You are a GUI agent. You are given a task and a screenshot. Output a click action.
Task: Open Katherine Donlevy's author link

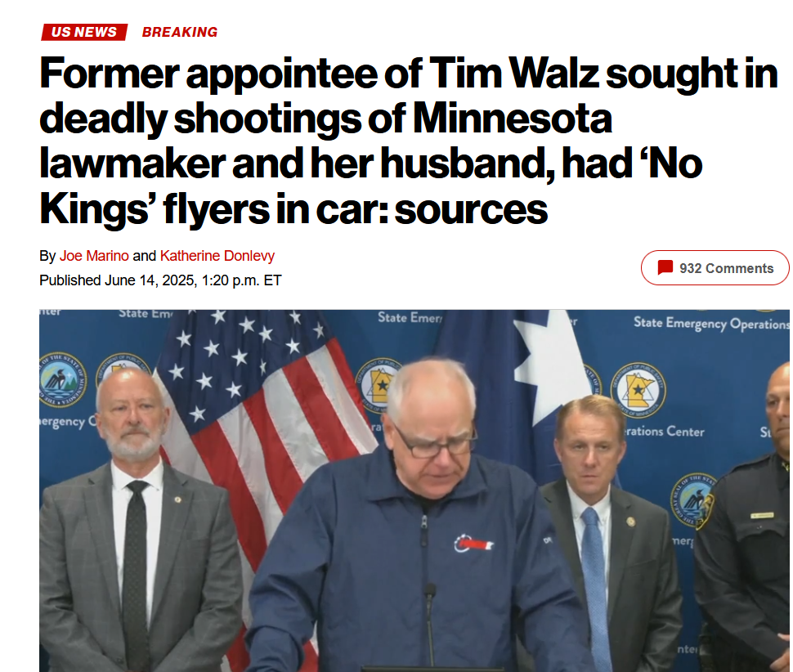click(x=217, y=256)
